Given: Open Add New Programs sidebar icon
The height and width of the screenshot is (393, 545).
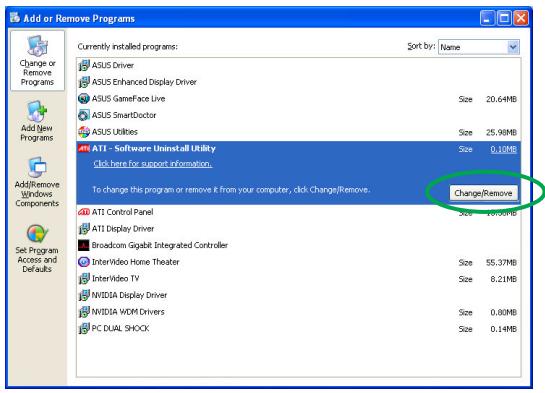Looking at the screenshot, I should [x=37, y=111].
